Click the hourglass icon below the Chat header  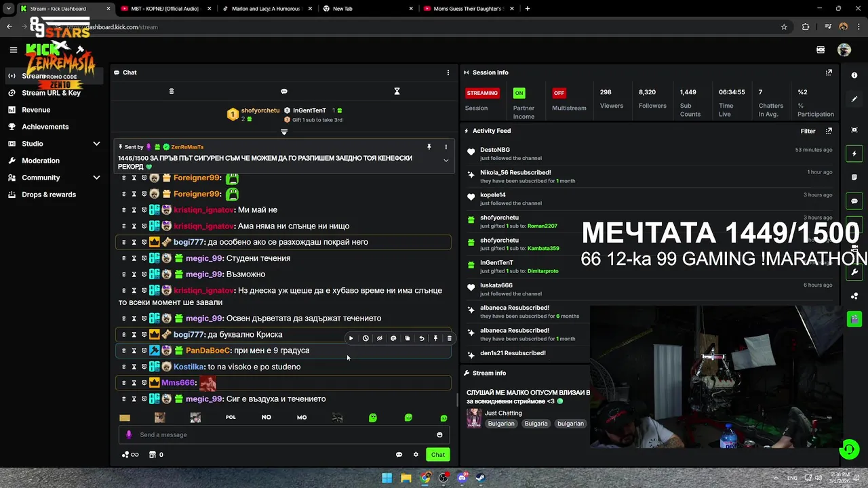coord(397,91)
